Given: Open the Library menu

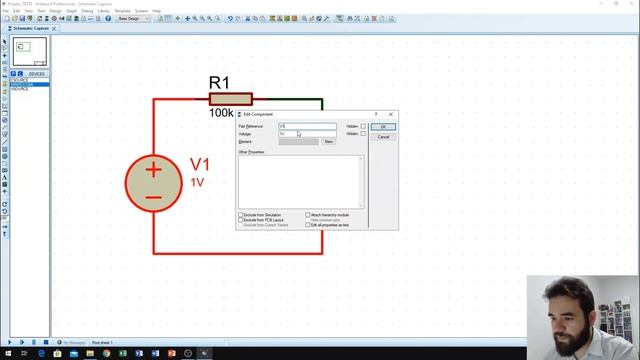Looking at the screenshot, I should click(104, 11).
